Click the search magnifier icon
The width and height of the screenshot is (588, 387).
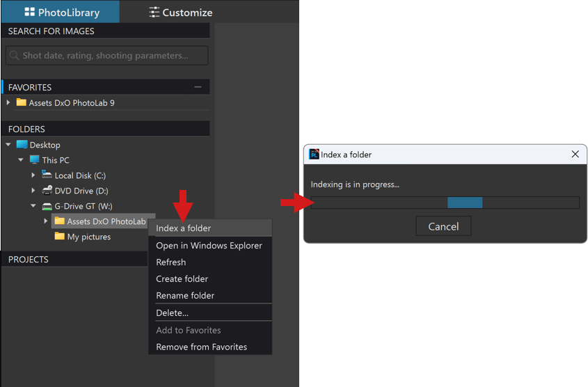[14, 56]
